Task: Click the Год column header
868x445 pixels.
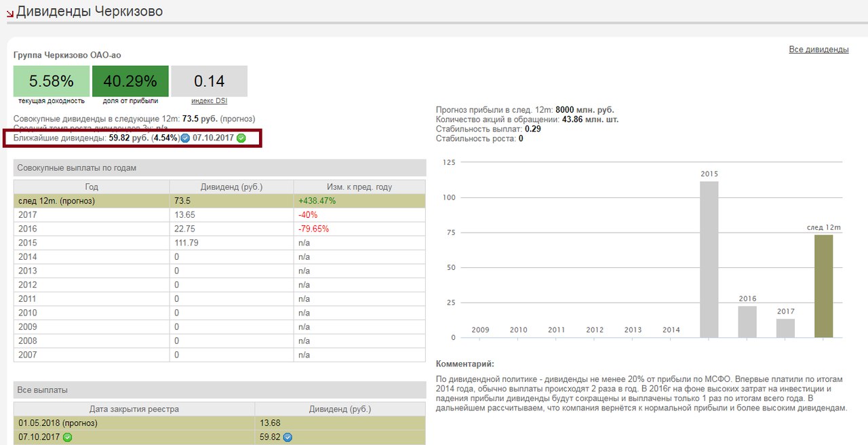Action: click(92, 187)
